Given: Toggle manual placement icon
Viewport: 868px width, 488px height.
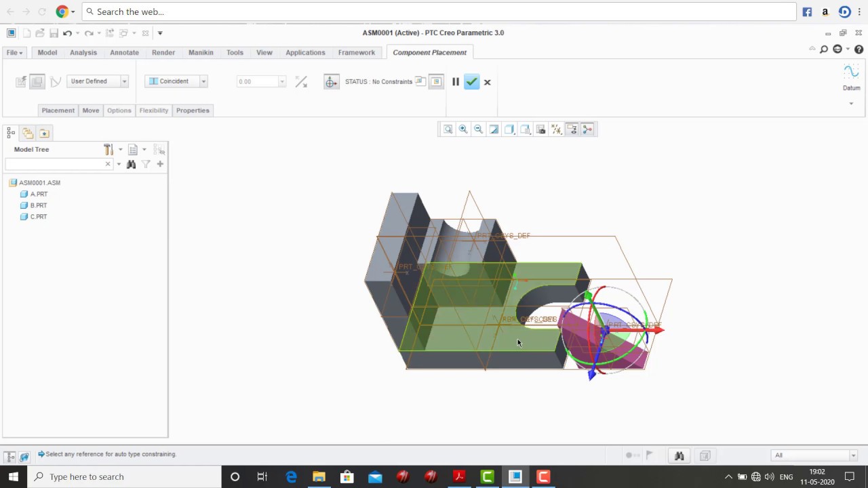Looking at the screenshot, I should 37,81.
